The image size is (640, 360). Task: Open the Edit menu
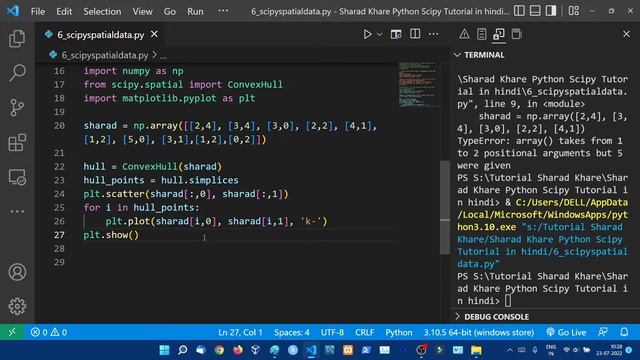point(64,11)
